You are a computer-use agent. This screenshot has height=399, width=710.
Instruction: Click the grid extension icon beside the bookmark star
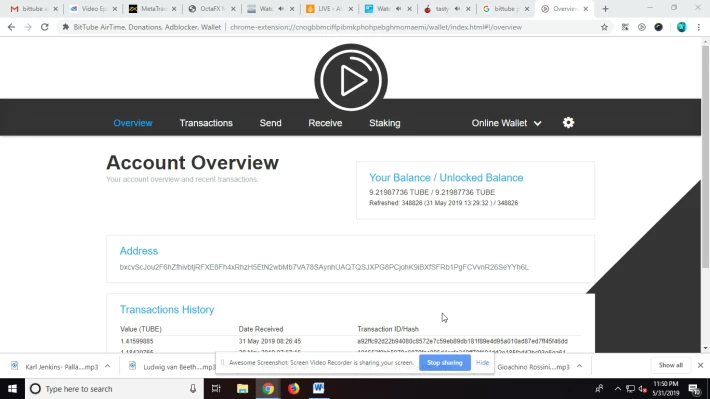click(625, 27)
